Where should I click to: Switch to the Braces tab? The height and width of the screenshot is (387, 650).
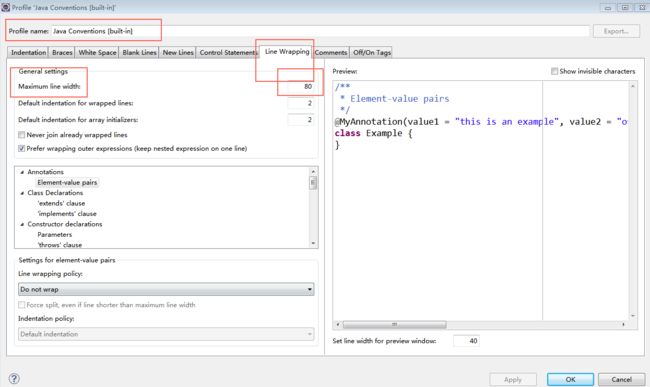pyautogui.click(x=62, y=52)
